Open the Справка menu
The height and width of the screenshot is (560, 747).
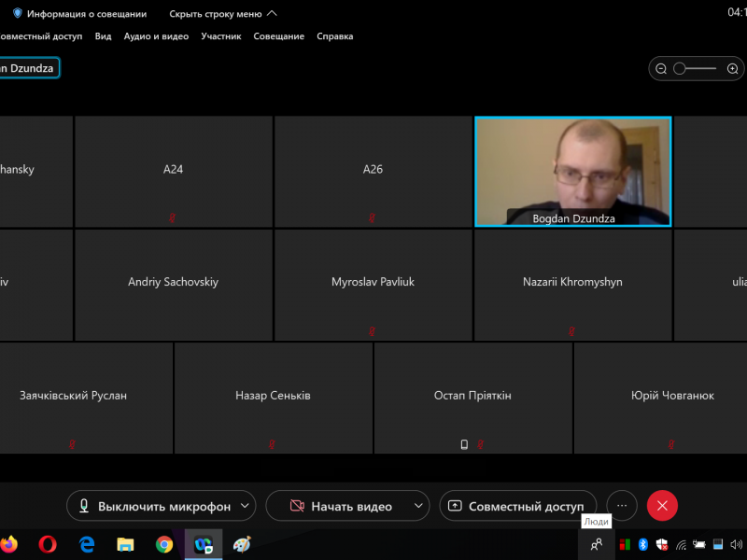(x=334, y=36)
